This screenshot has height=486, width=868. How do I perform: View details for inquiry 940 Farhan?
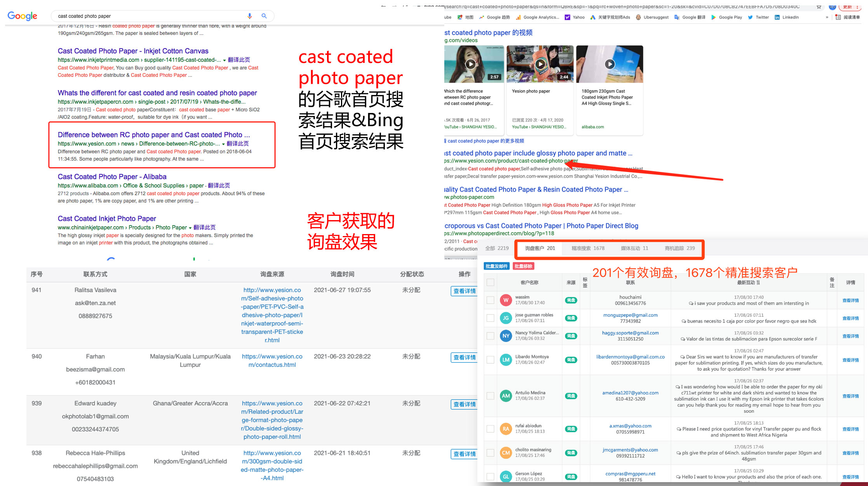[x=464, y=358]
